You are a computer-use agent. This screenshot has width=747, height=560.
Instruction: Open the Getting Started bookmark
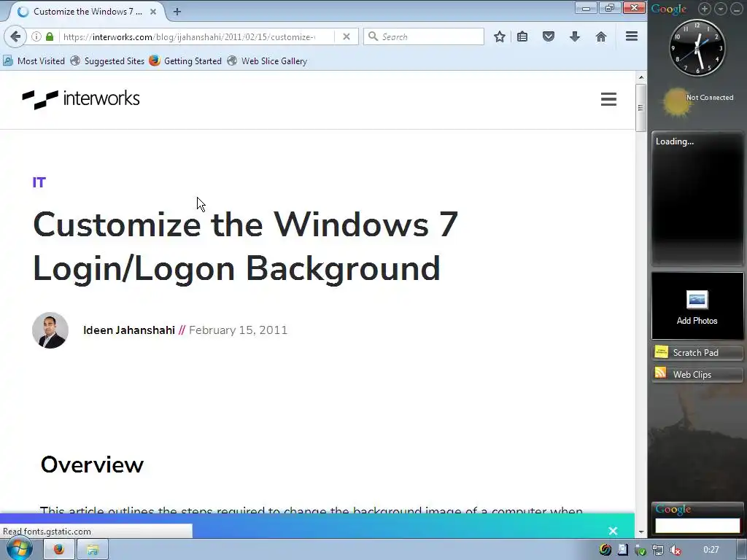185,61
